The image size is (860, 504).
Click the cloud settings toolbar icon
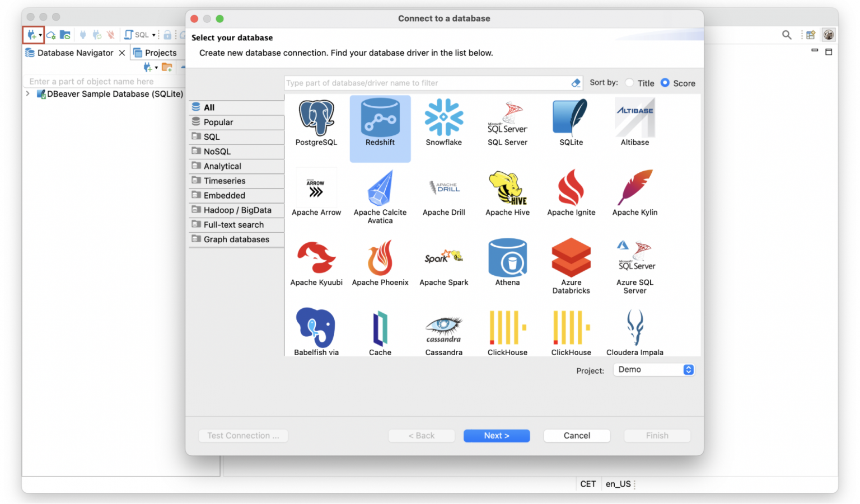[50, 35]
